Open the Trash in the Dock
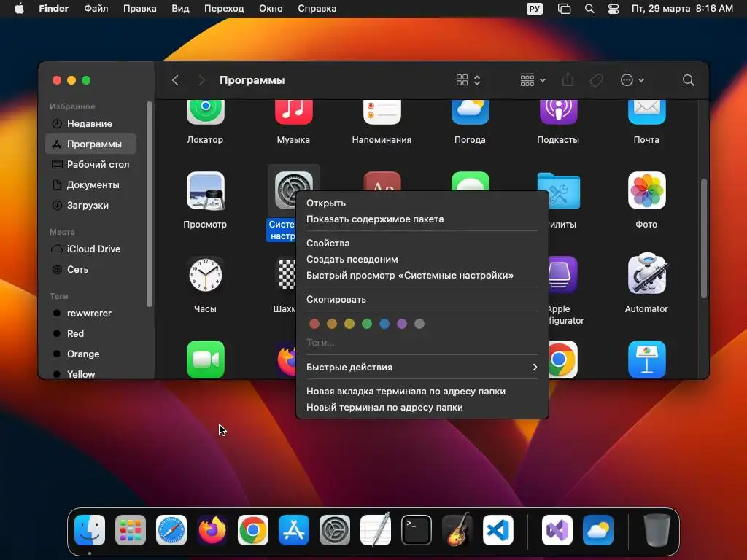747x560 pixels. (657, 530)
